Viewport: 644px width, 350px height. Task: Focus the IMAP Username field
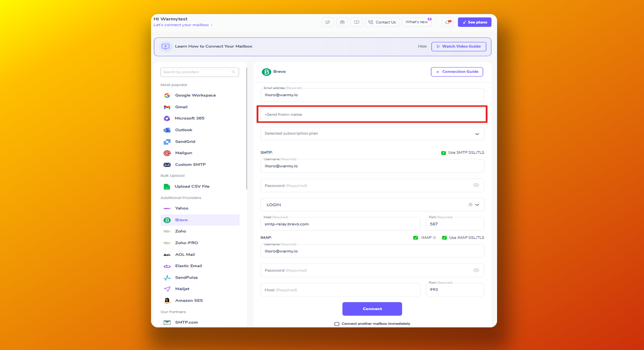pos(372,251)
